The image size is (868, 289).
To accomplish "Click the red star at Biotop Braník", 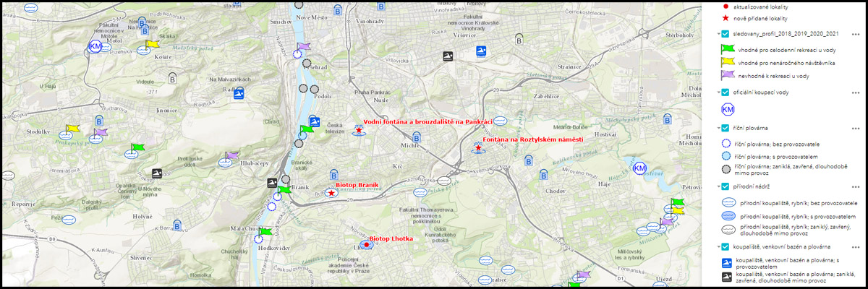I will coord(331,193).
